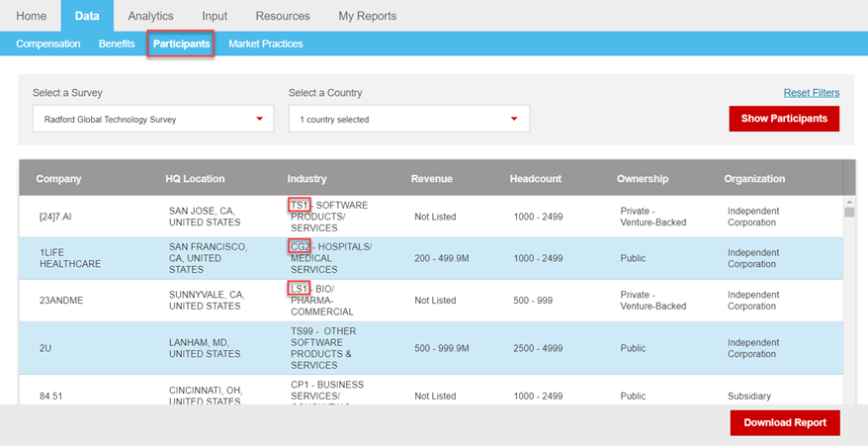Viewport: 868px width, 446px height.
Task: Click the 1000 - 2499 headcount for 1LIFE HEALTHCARE
Action: [x=538, y=258]
